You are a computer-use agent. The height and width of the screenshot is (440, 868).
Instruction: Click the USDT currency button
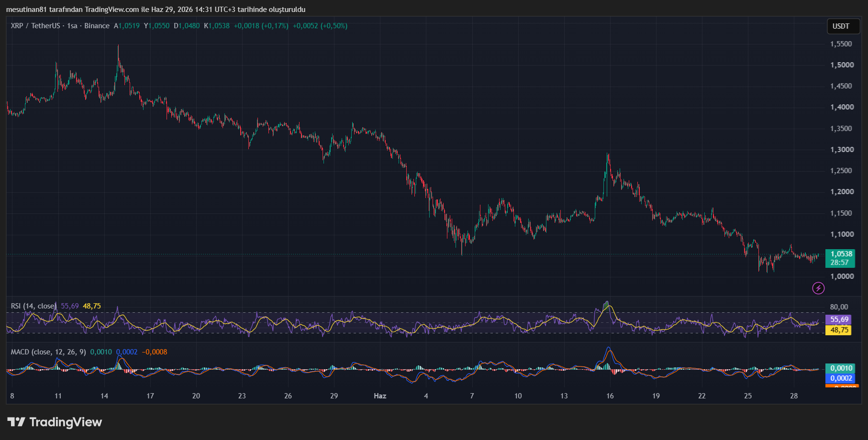point(843,26)
